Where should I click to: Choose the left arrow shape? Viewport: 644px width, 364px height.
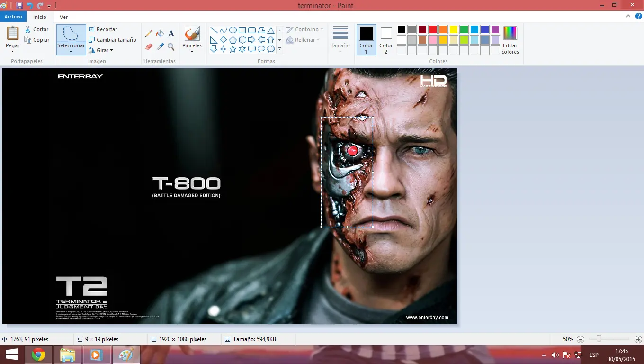point(261,40)
